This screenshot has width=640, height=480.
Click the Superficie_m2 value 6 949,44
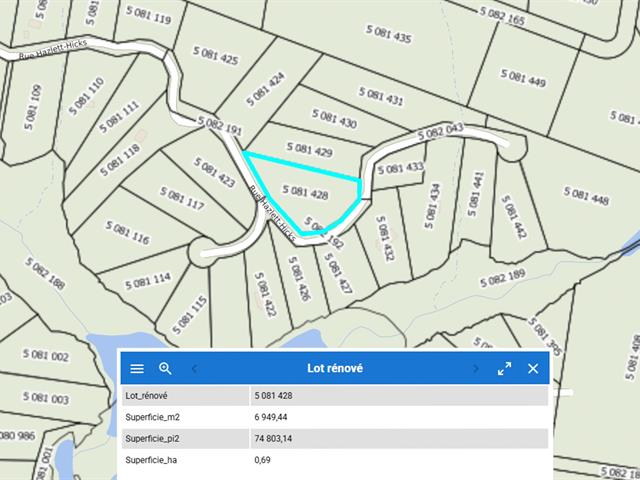tap(272, 417)
